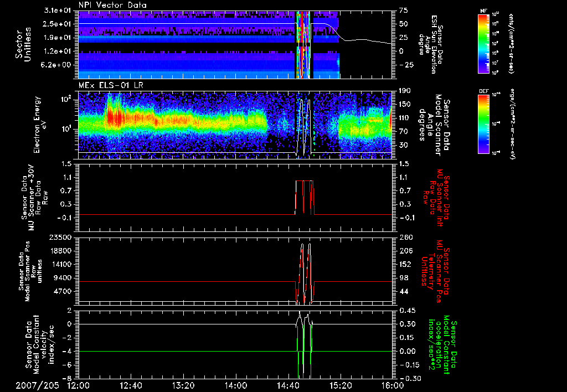Viewport: 567px width, 392px height.
Task: Click the "4700" scanner position tick label
Action: click(62, 291)
